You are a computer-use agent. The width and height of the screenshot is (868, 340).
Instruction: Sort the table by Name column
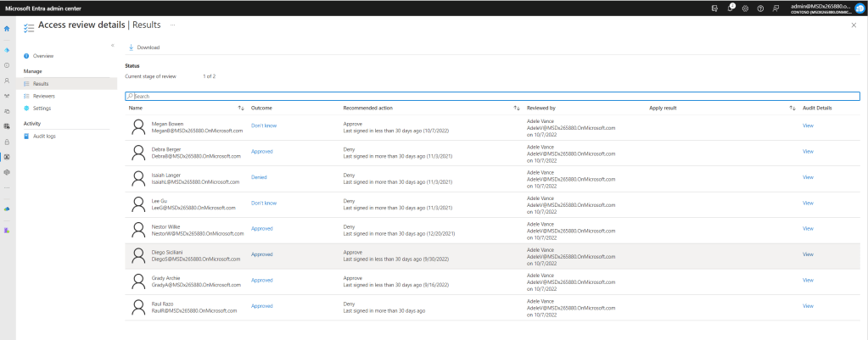241,109
